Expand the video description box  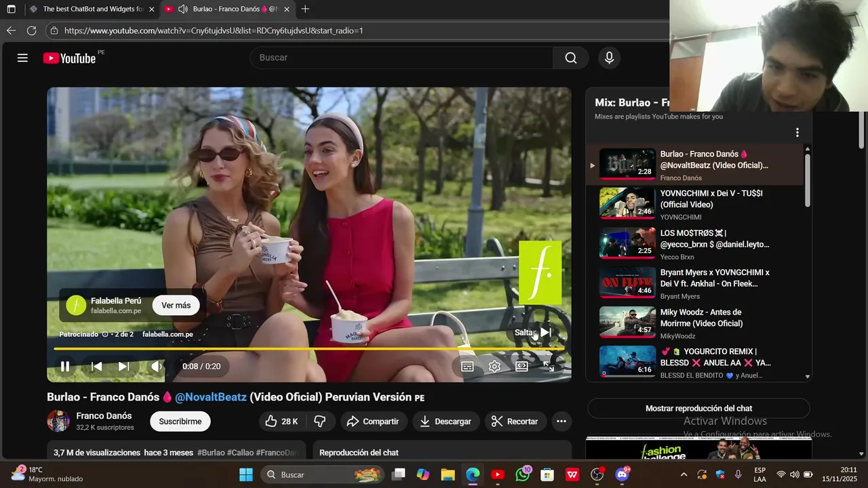pos(176,451)
